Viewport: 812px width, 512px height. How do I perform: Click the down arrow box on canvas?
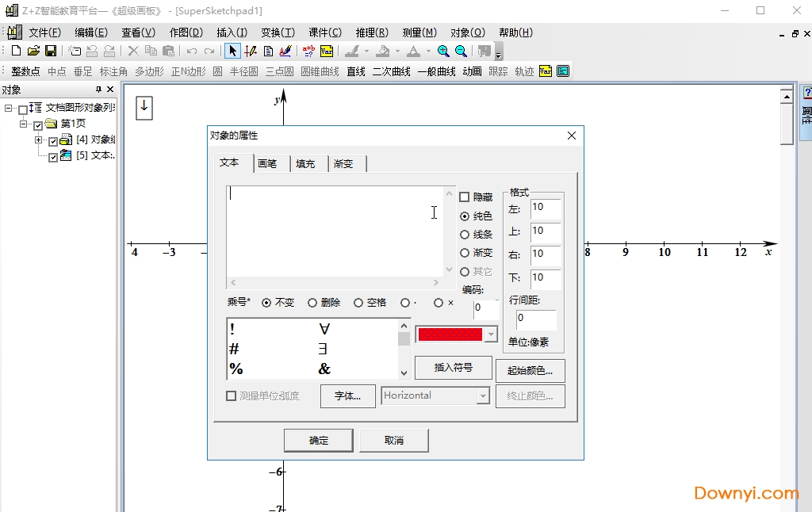(x=144, y=108)
